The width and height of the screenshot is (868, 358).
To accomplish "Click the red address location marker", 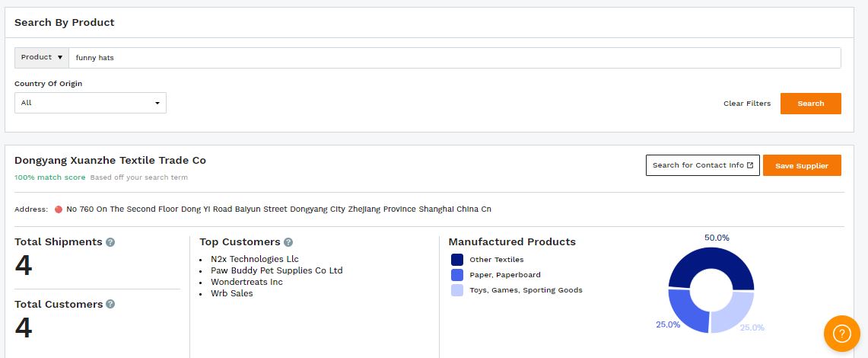I will click(x=58, y=209).
